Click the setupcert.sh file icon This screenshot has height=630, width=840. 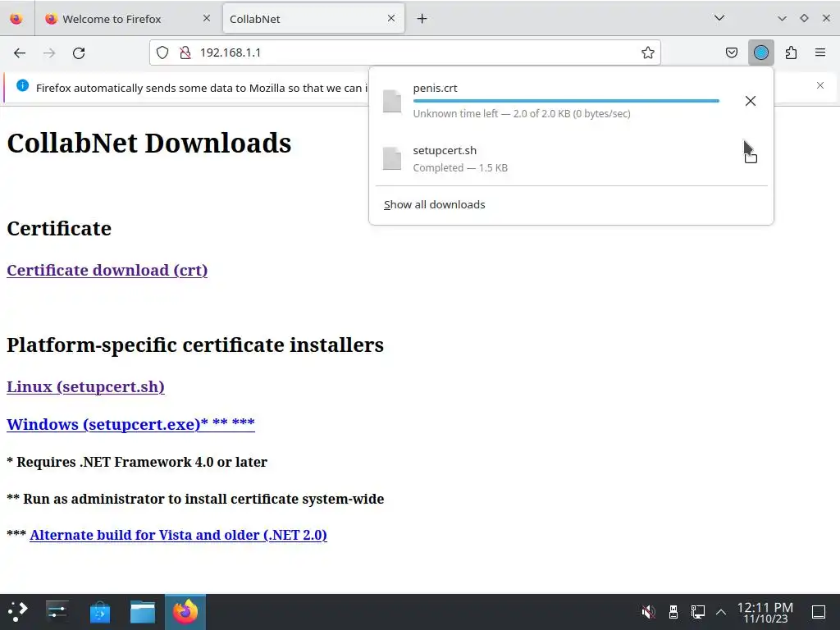point(392,158)
